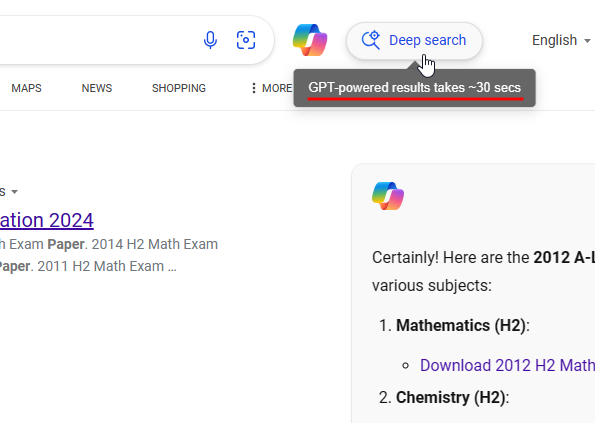Open the MORE menu
This screenshot has width=595, height=423.
[272, 88]
